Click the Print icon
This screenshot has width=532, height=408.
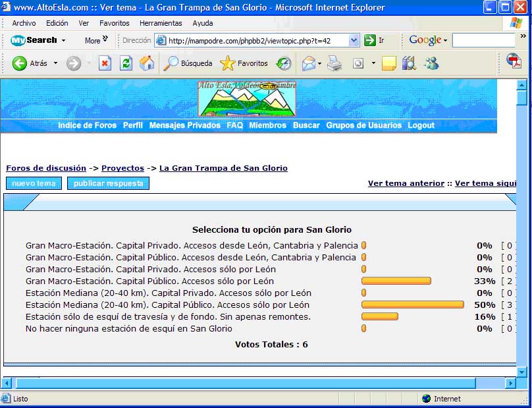(334, 63)
